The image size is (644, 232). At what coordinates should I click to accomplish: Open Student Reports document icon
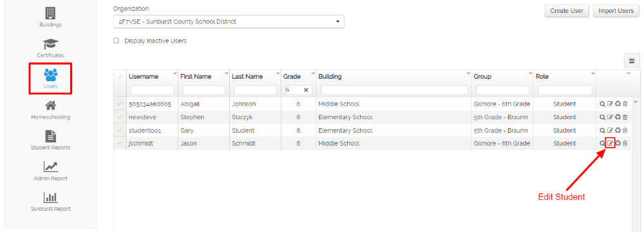(x=50, y=136)
